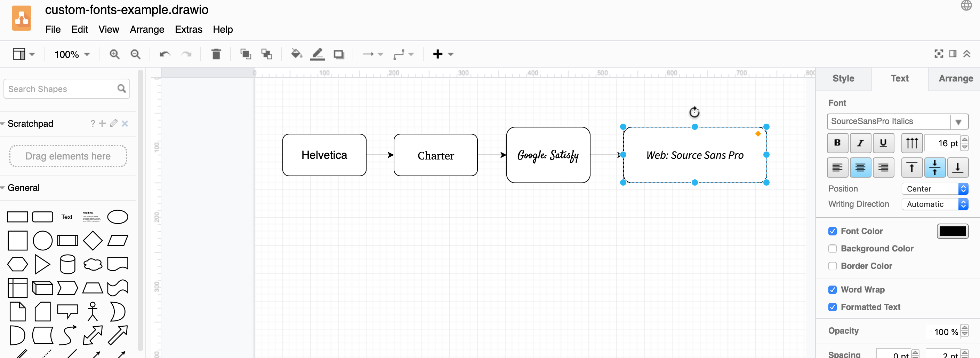Apply bold formatting to selected text
Viewport: 980px width, 358px height.
(x=837, y=143)
